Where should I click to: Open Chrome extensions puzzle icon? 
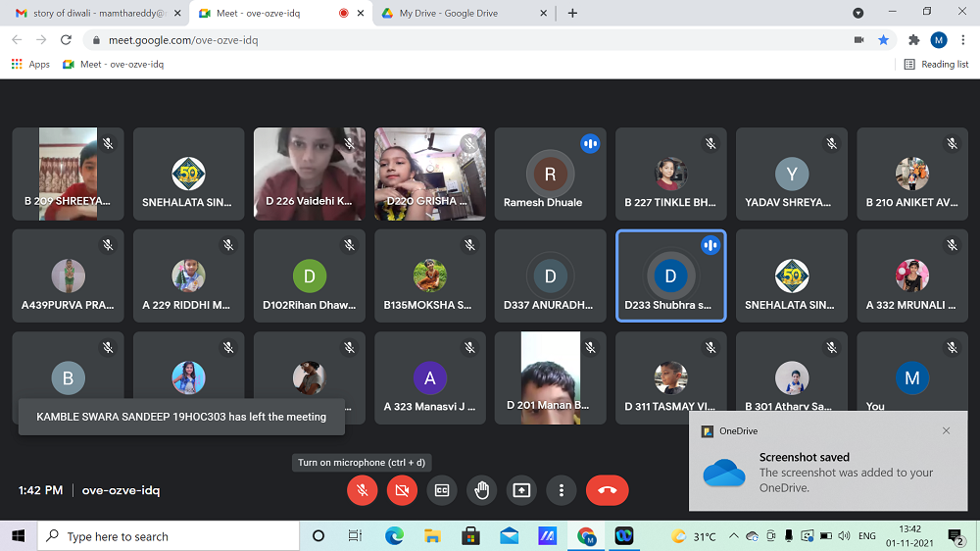pyautogui.click(x=913, y=40)
